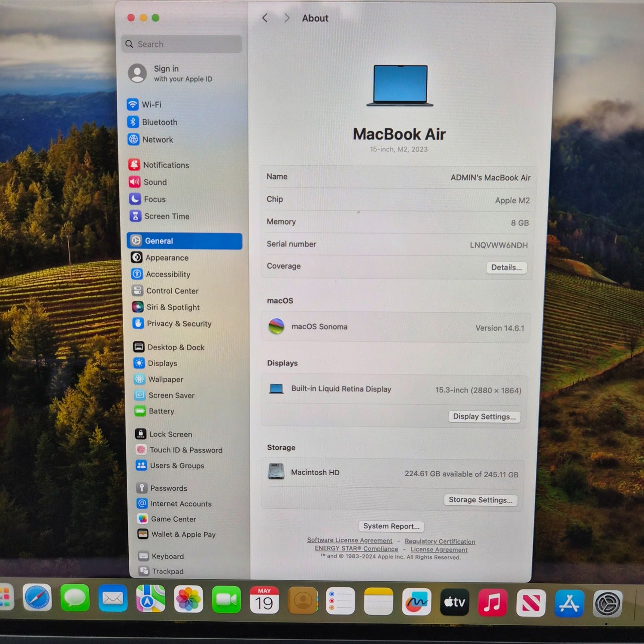Open Calendar from the Dock

tap(264, 600)
